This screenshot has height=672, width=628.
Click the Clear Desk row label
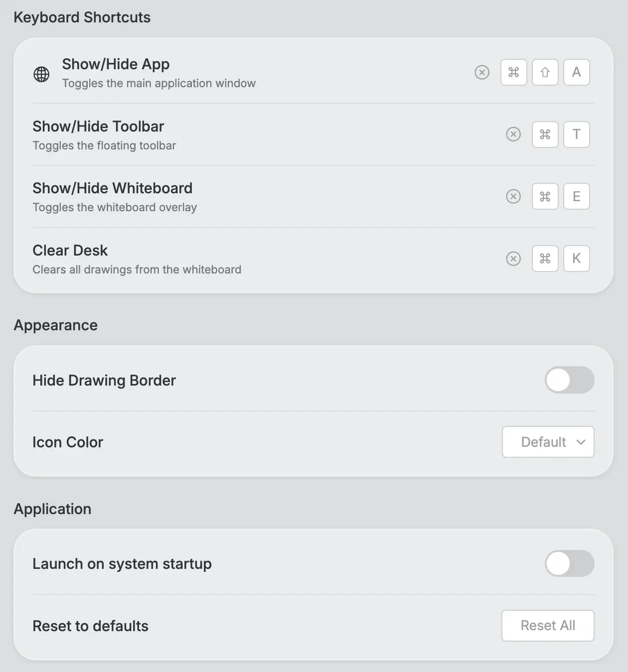(x=70, y=250)
